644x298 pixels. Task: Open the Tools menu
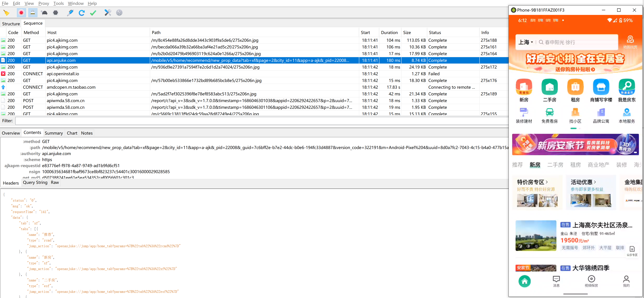click(x=59, y=3)
